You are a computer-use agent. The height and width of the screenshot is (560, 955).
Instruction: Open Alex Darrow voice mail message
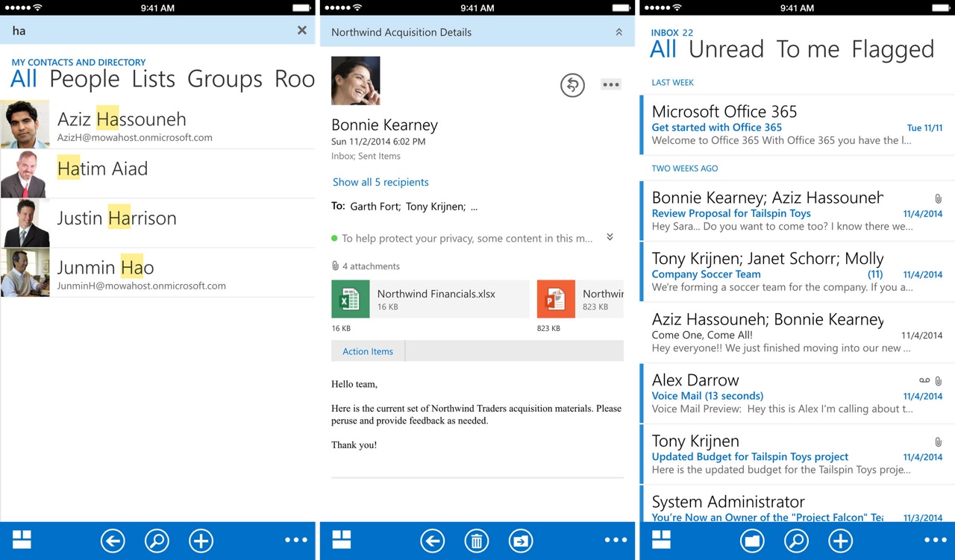coord(798,394)
